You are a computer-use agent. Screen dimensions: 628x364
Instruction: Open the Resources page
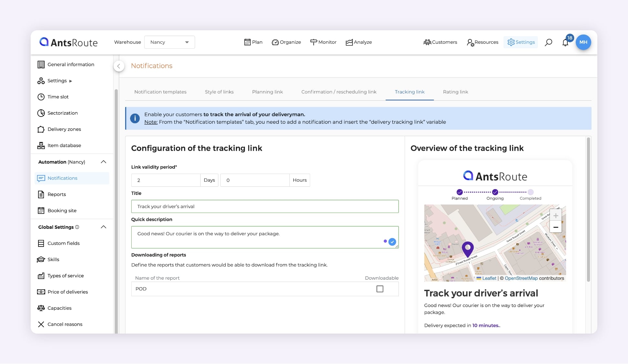(x=482, y=42)
